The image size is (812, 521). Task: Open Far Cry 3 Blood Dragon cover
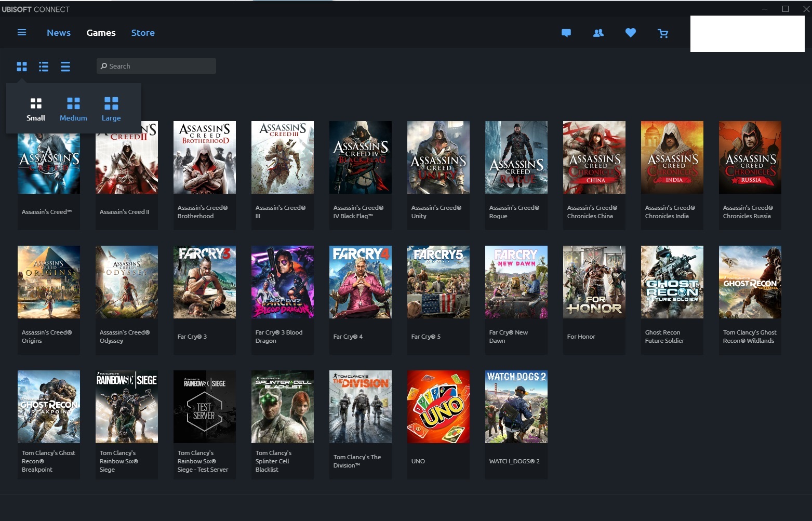click(283, 282)
